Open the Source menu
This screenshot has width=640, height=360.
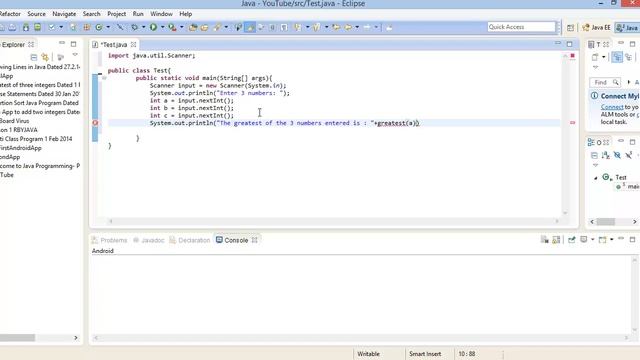click(36, 14)
